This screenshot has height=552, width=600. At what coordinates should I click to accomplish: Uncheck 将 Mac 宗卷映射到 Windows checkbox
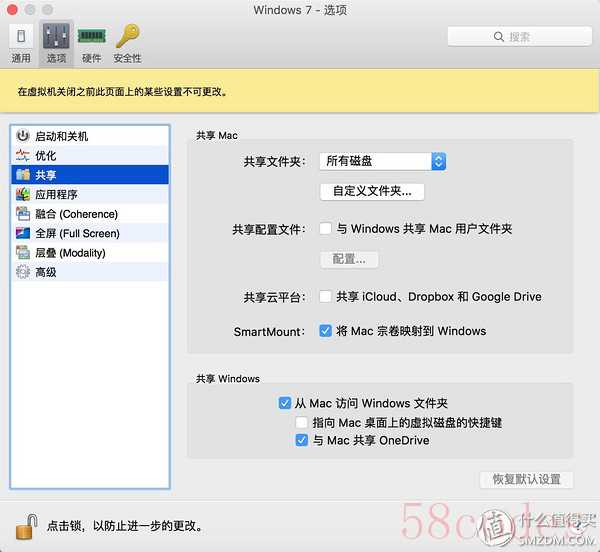click(326, 331)
